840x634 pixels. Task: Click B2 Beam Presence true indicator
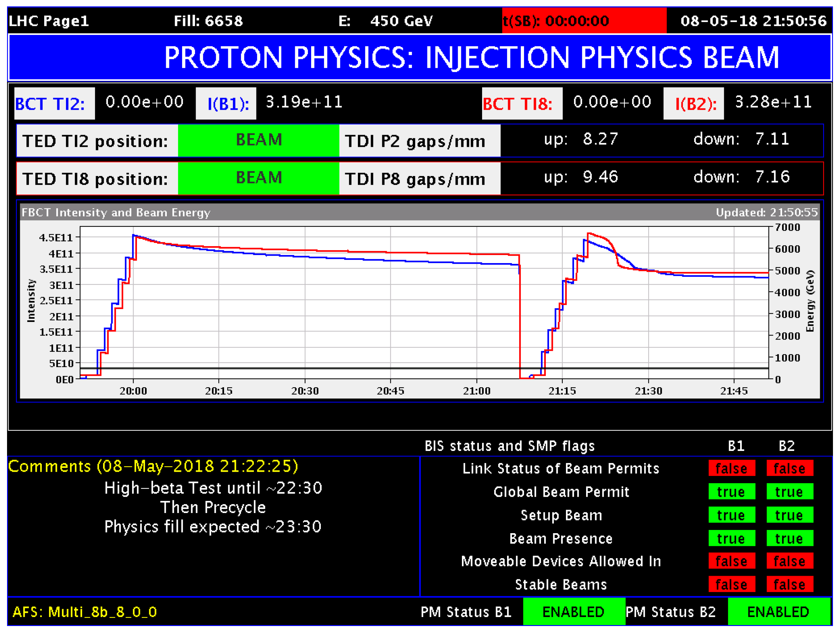789,538
